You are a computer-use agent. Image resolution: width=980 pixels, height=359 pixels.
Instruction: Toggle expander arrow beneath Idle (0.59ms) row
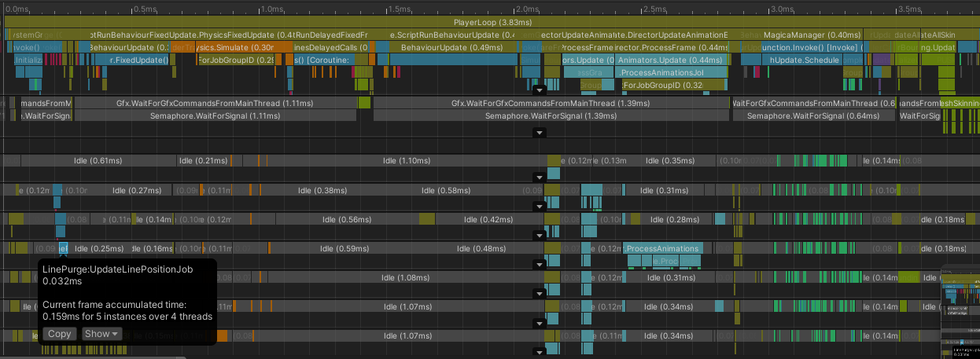tap(539, 263)
